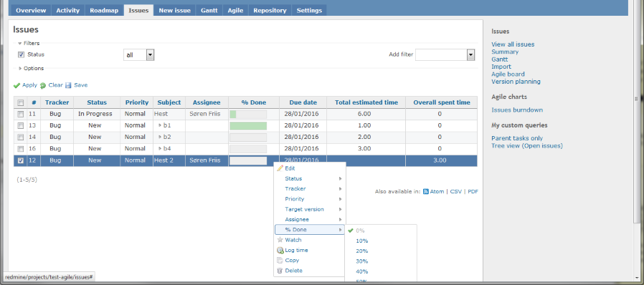Click the Atom feed icon

click(x=426, y=191)
